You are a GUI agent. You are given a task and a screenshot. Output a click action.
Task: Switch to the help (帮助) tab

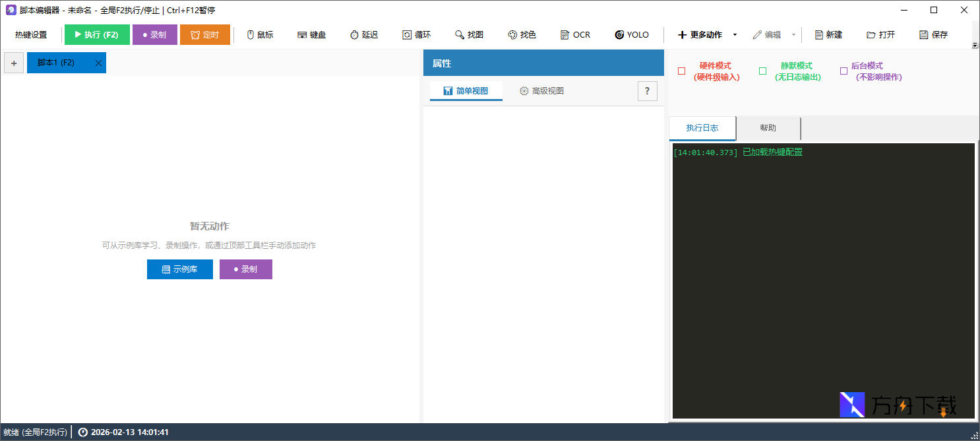pos(768,128)
